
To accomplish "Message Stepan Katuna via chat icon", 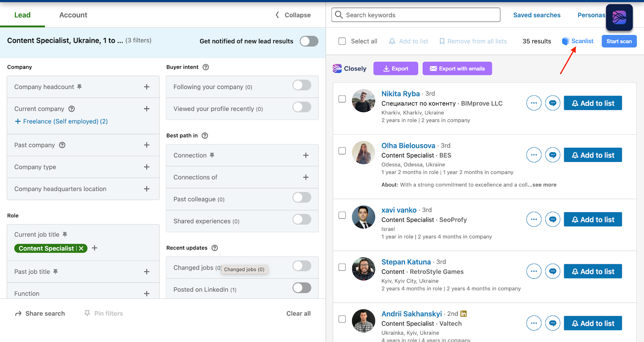I will (553, 272).
